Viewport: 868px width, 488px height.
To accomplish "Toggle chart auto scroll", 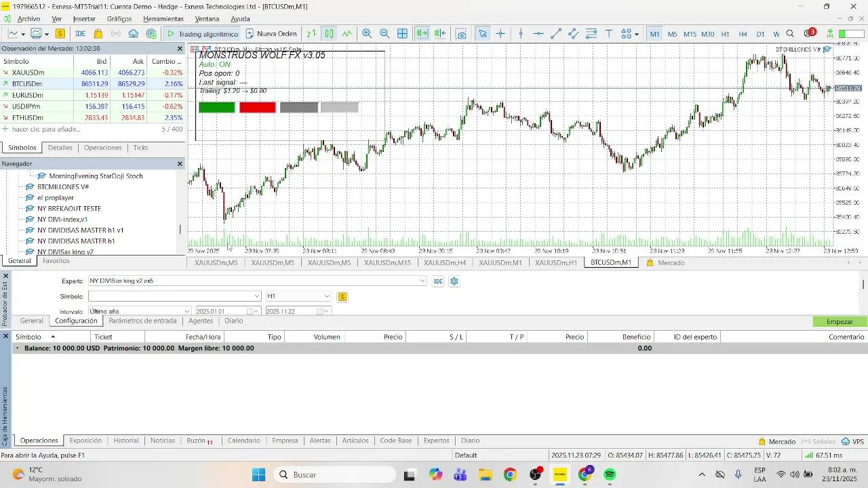I will (422, 33).
